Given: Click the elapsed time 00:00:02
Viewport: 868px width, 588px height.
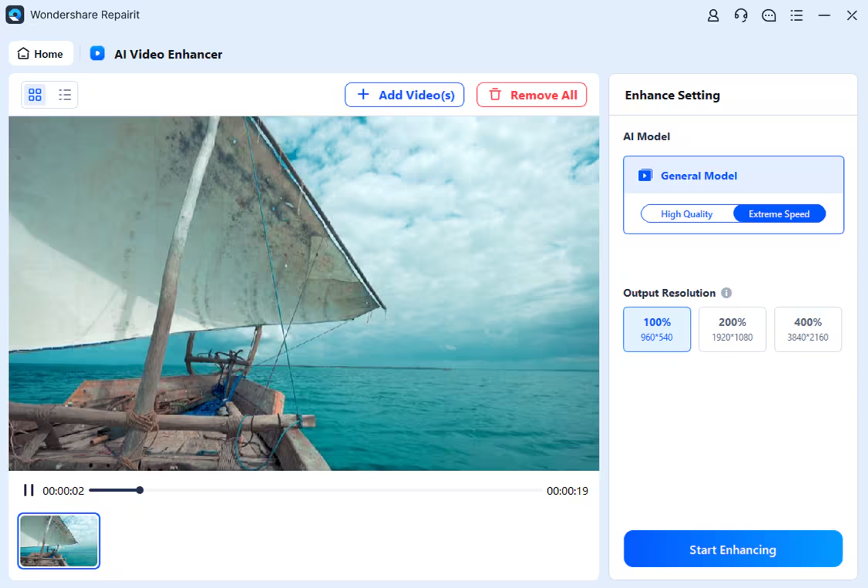Looking at the screenshot, I should [x=63, y=491].
